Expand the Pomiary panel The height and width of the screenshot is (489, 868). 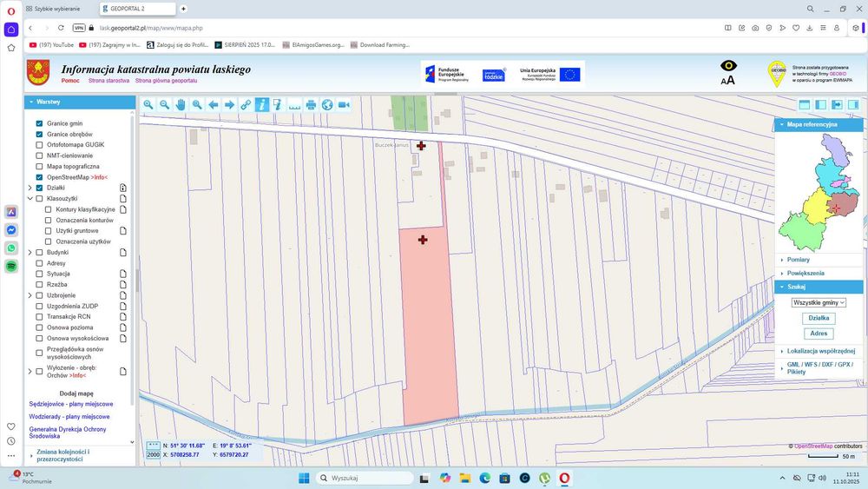[819, 260]
